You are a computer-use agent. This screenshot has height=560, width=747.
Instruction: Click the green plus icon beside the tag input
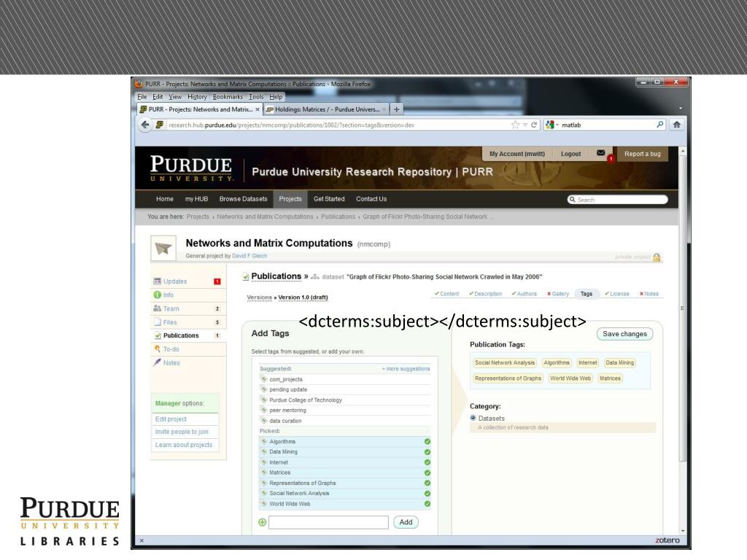pos(262,522)
